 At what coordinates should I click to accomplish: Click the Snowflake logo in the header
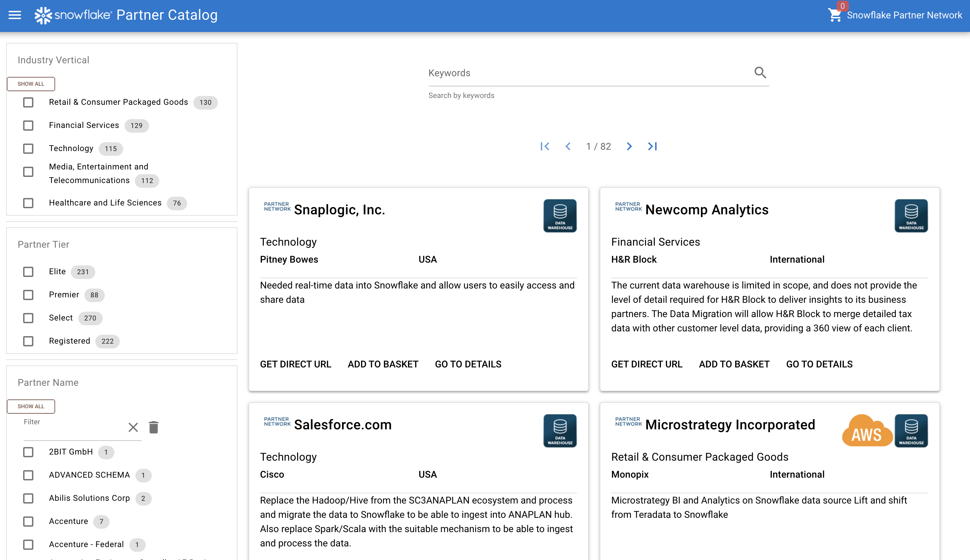(x=44, y=15)
